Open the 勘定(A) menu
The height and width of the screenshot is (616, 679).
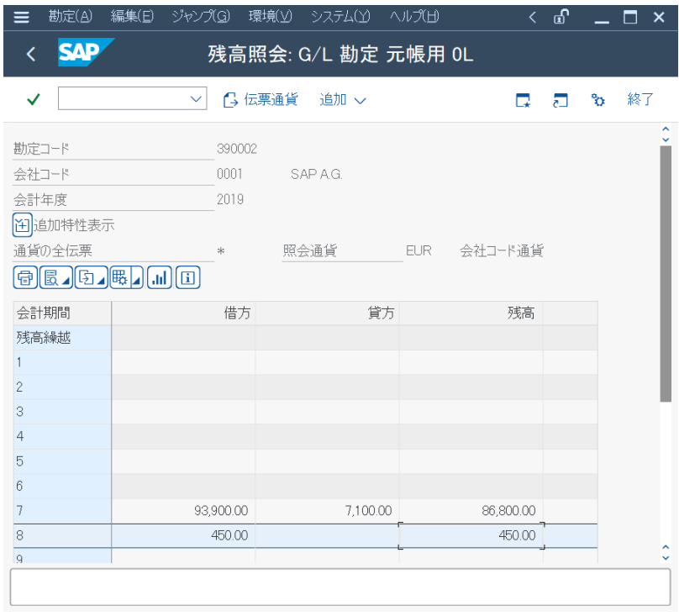(x=70, y=17)
